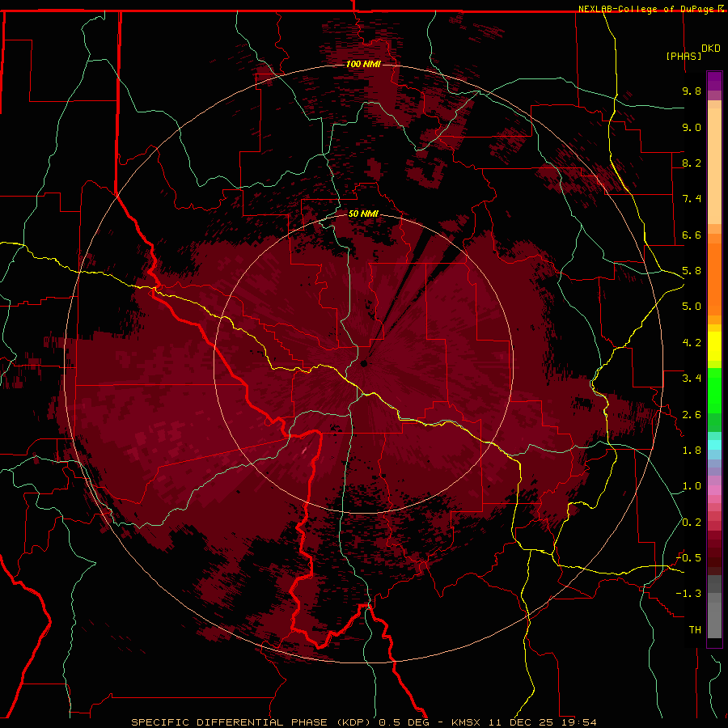Click the 100 NMI range ring label
This screenshot has width=728, height=728.
pos(363,64)
